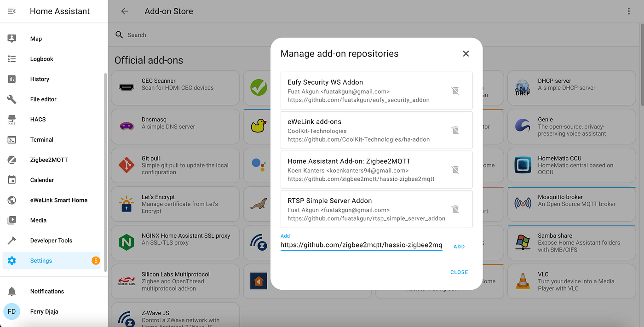This screenshot has height=327, width=644.
Task: Open HACS in the sidebar
Action: coord(52,120)
